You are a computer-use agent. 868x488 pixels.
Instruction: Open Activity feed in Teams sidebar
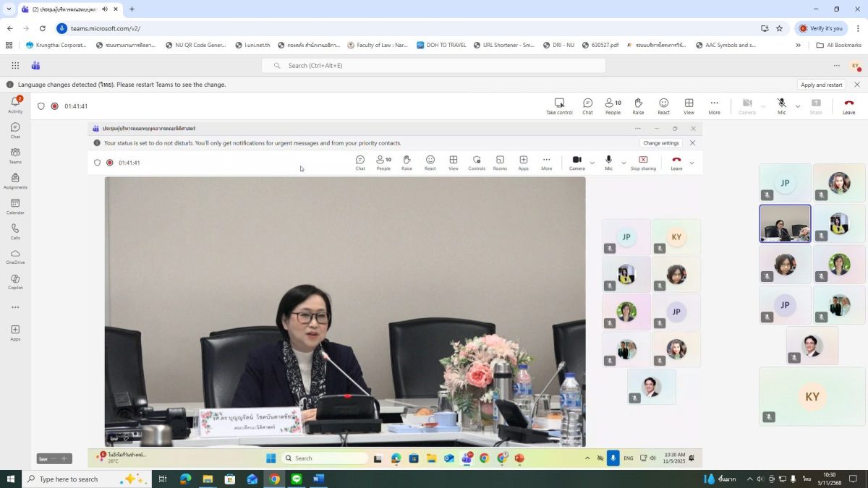pyautogui.click(x=15, y=103)
